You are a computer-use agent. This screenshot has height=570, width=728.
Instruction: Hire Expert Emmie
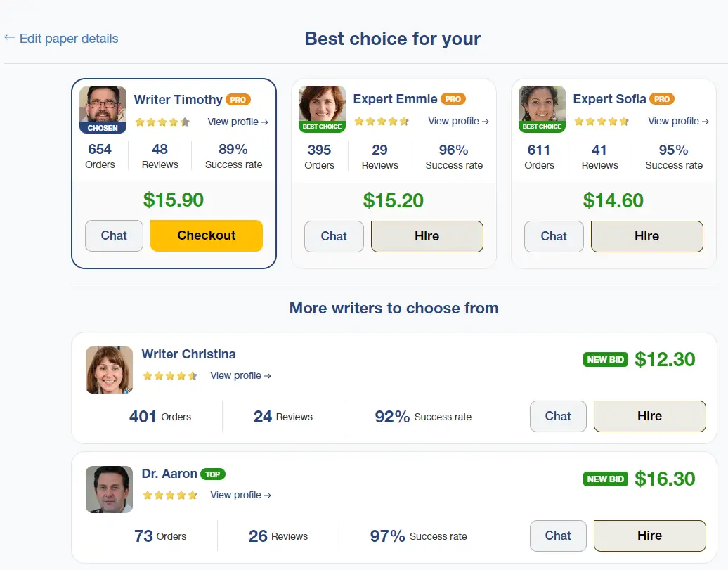427,236
